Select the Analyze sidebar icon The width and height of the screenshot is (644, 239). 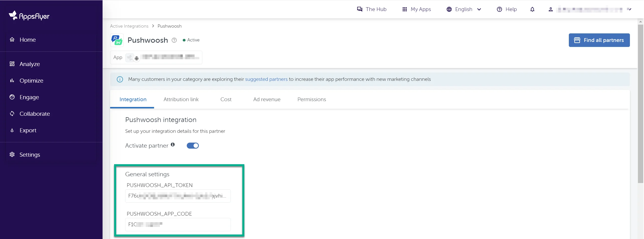[12, 64]
